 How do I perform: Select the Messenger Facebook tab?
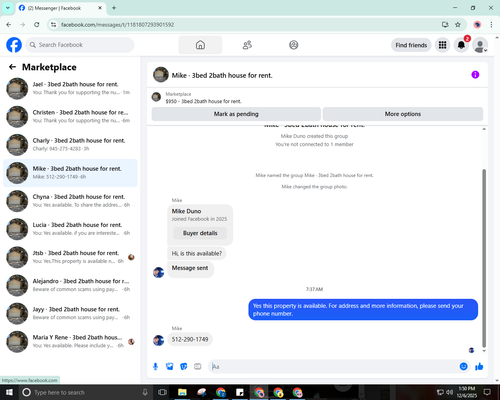[60, 8]
